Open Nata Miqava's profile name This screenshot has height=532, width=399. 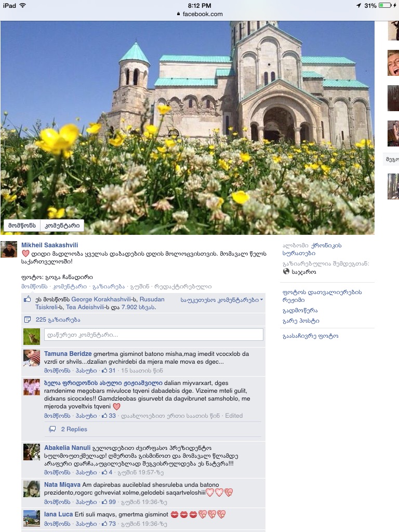62,485
